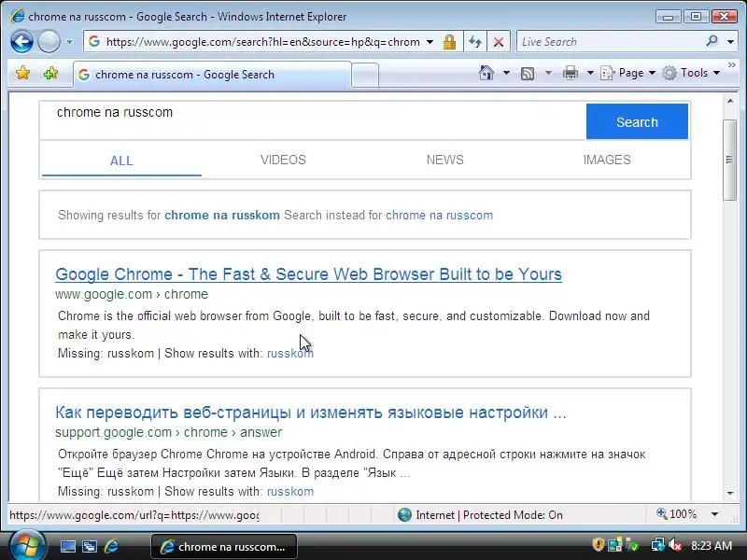
Task: Click the Add to Favorites icon
Action: pos(50,74)
